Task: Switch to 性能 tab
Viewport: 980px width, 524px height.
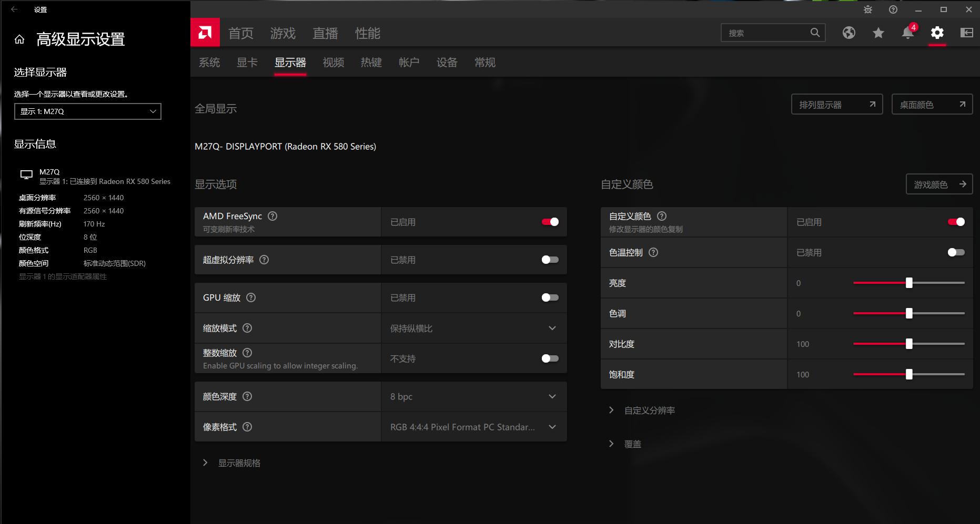Action: click(368, 33)
